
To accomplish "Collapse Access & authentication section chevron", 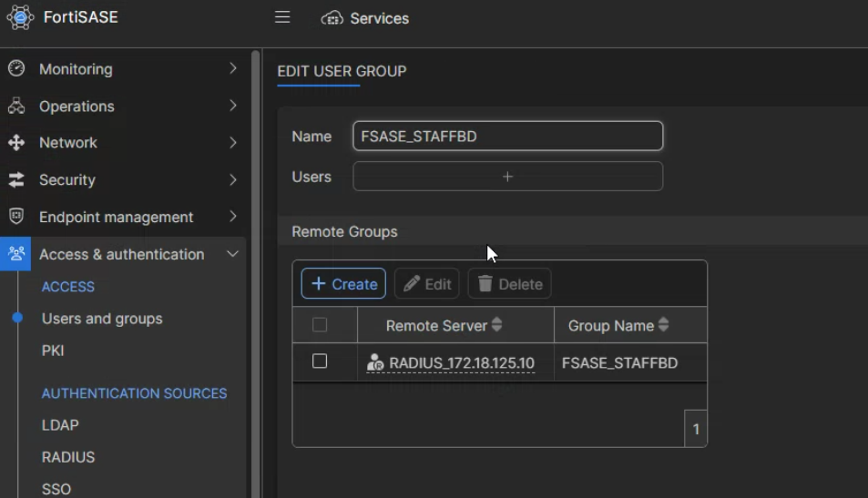I will pyautogui.click(x=233, y=254).
